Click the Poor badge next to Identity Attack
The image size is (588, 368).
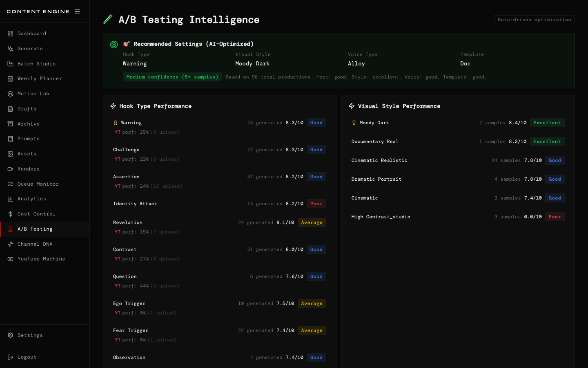click(316, 203)
